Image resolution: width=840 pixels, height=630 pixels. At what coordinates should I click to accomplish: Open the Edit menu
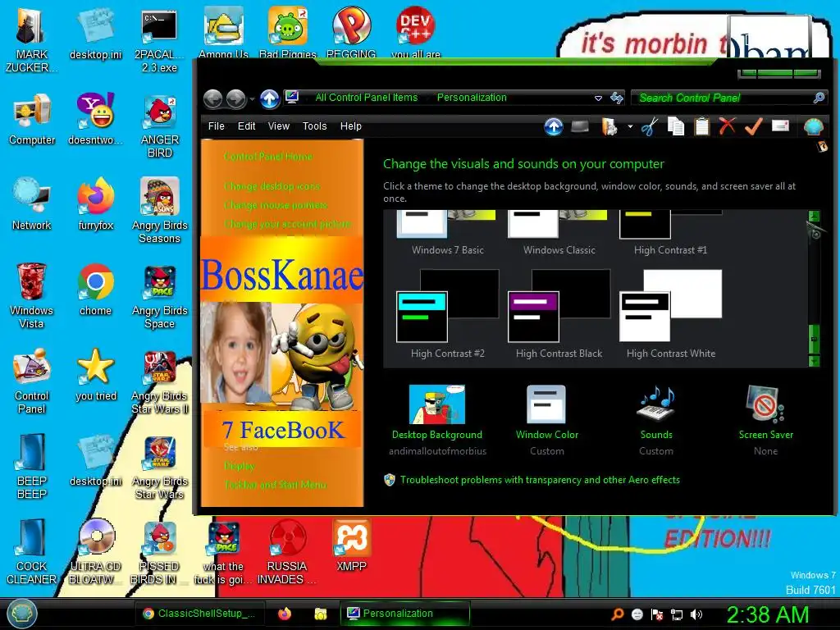[246, 126]
